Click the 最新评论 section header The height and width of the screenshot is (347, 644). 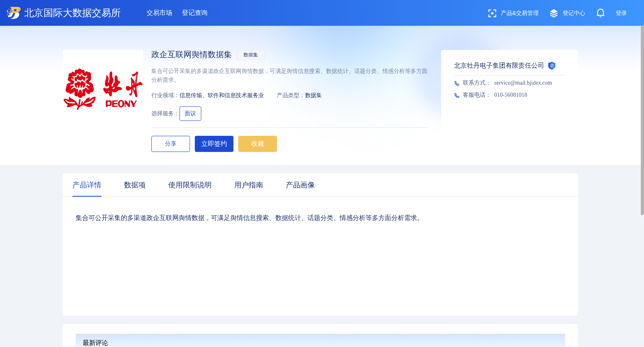click(320, 341)
